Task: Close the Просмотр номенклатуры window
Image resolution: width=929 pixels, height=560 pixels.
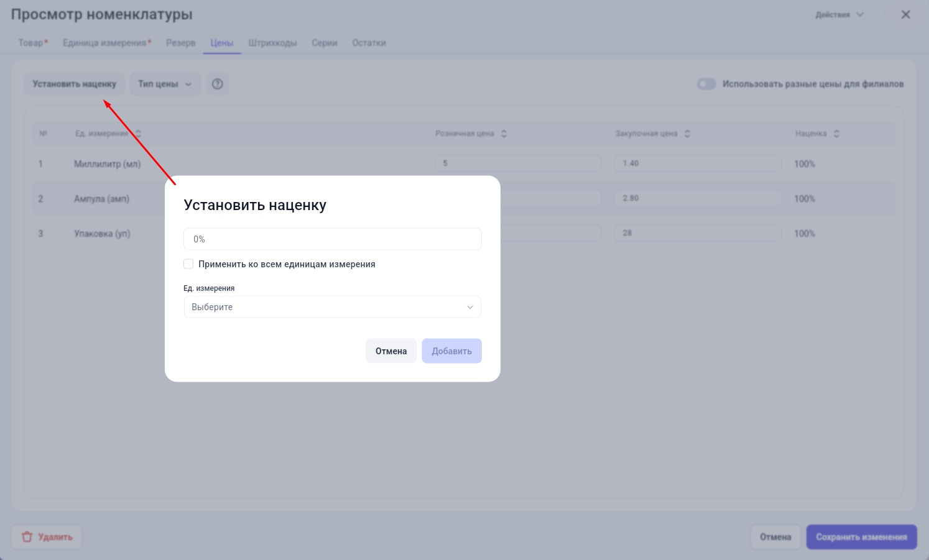Action: pyautogui.click(x=905, y=14)
